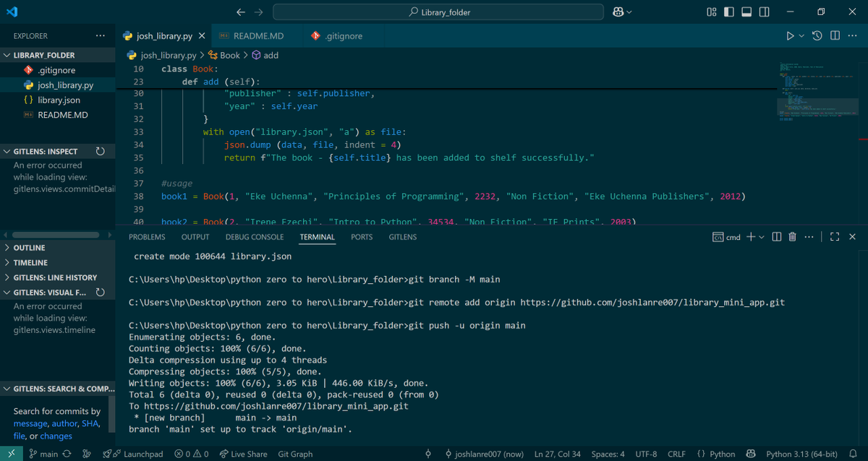868x461 pixels.
Task: Toggle the primary side bar
Action: [x=729, y=12]
